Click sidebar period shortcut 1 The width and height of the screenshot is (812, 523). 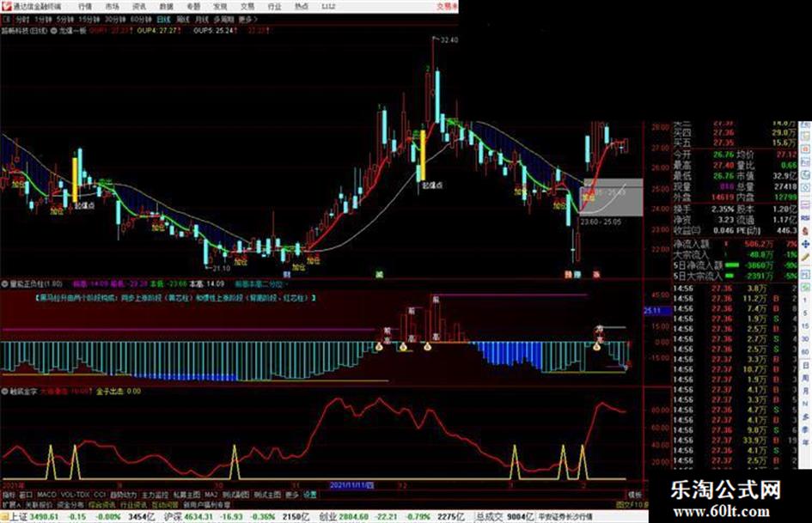pyautogui.click(x=805, y=301)
